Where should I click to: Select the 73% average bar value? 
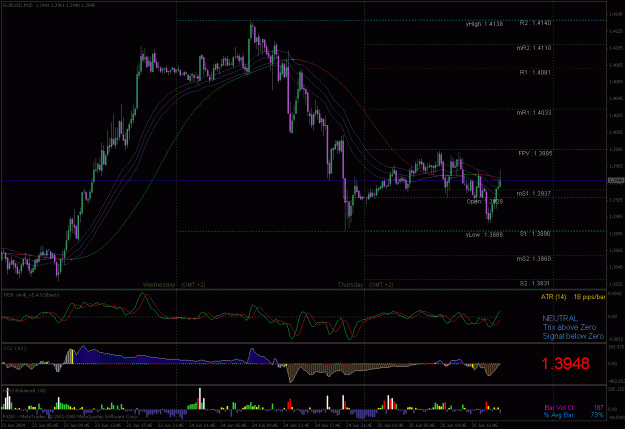[597, 415]
